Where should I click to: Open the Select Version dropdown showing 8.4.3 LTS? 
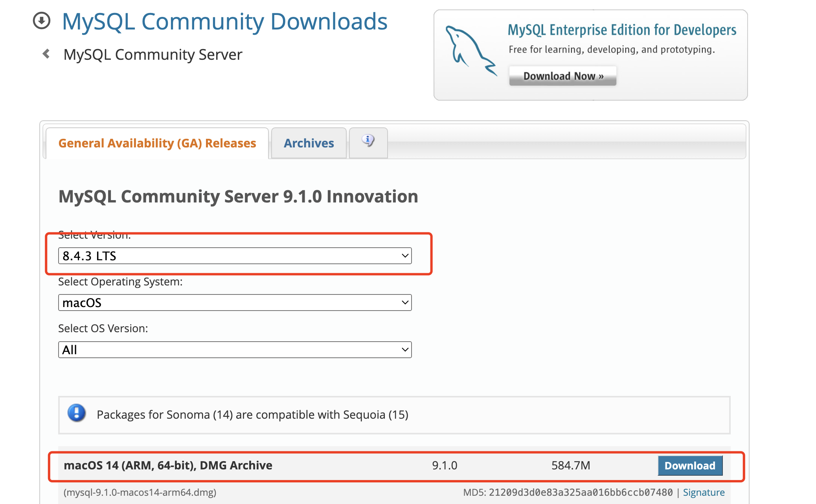point(235,256)
